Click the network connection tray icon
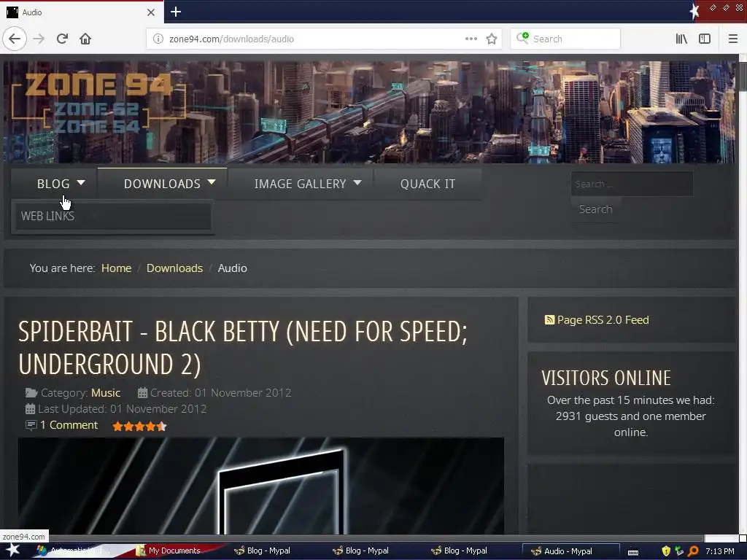The height and width of the screenshot is (560, 747). tap(679, 551)
